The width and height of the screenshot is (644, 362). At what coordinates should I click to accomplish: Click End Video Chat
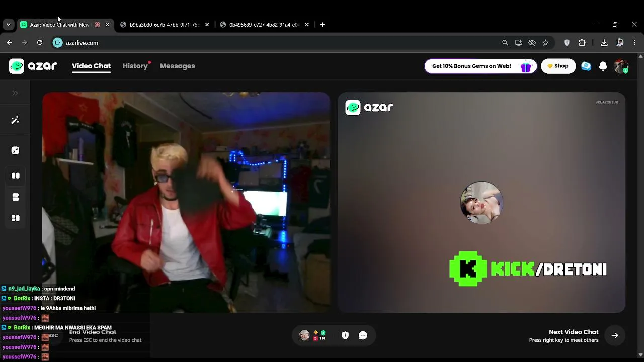coord(93,332)
